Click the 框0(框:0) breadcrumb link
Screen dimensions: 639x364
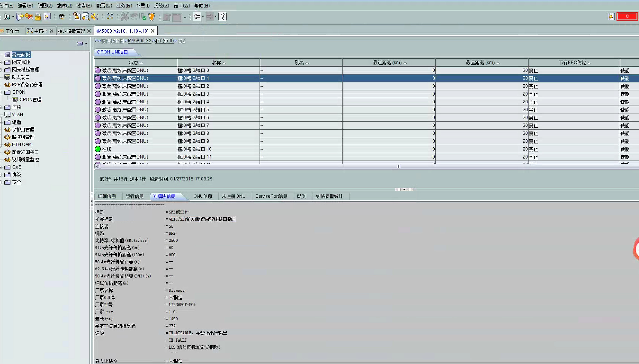tap(164, 41)
